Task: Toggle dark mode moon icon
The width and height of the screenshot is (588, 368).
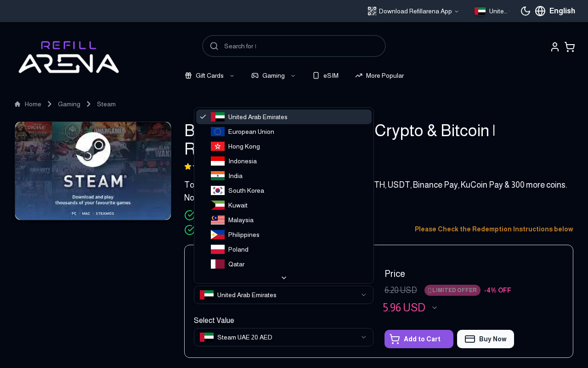Action: pyautogui.click(x=526, y=11)
